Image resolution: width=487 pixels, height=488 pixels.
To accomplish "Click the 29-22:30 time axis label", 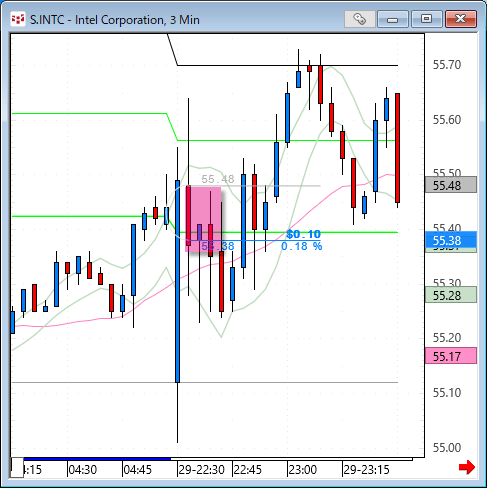I will click(201, 470).
